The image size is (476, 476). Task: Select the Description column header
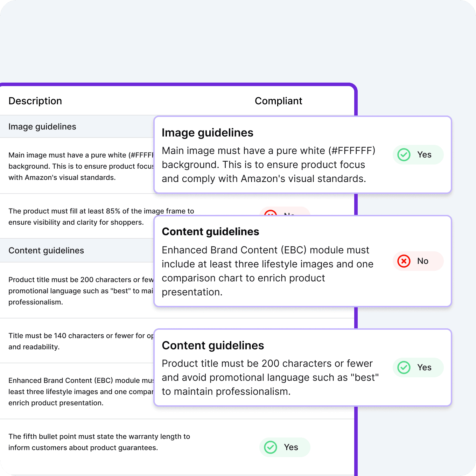click(35, 101)
